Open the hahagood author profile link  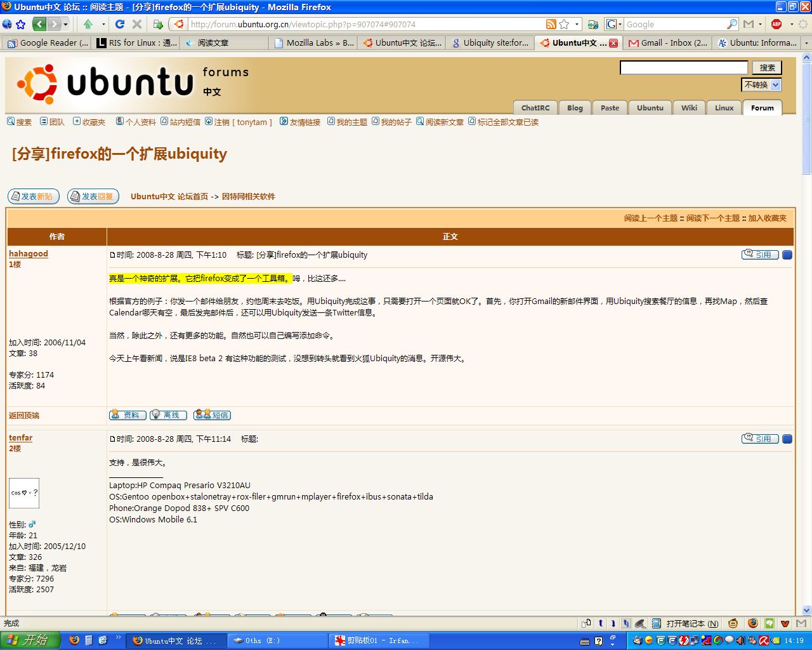pyautogui.click(x=29, y=253)
